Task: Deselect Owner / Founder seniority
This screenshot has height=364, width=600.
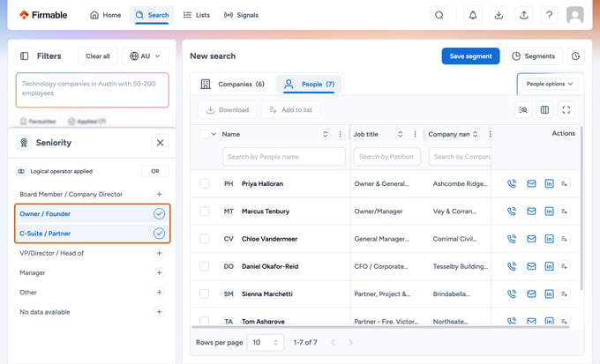Action: click(159, 214)
